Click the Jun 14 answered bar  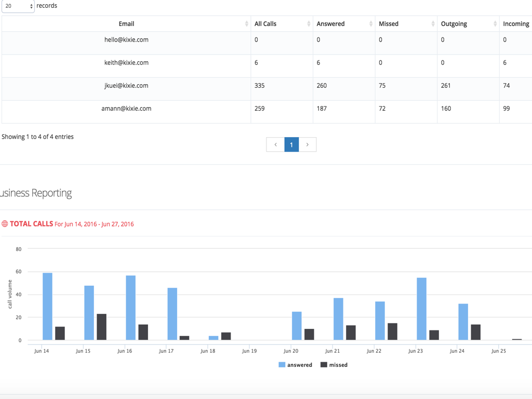(47, 307)
